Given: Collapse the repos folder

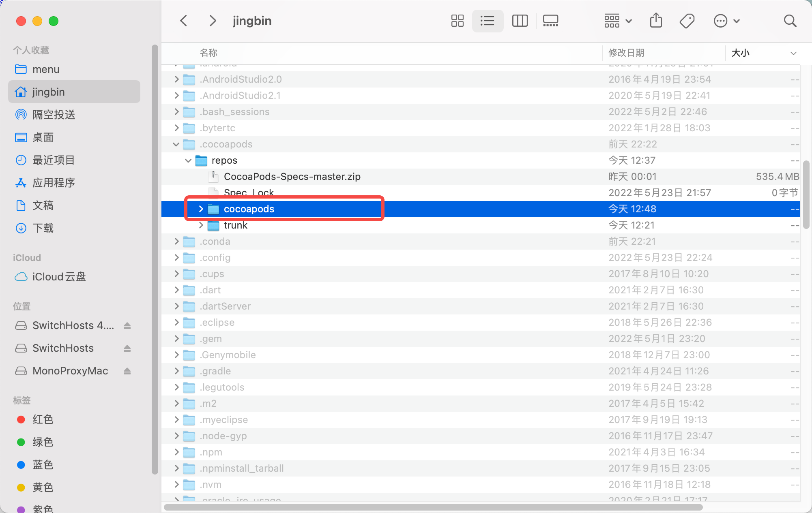Looking at the screenshot, I should [x=188, y=160].
